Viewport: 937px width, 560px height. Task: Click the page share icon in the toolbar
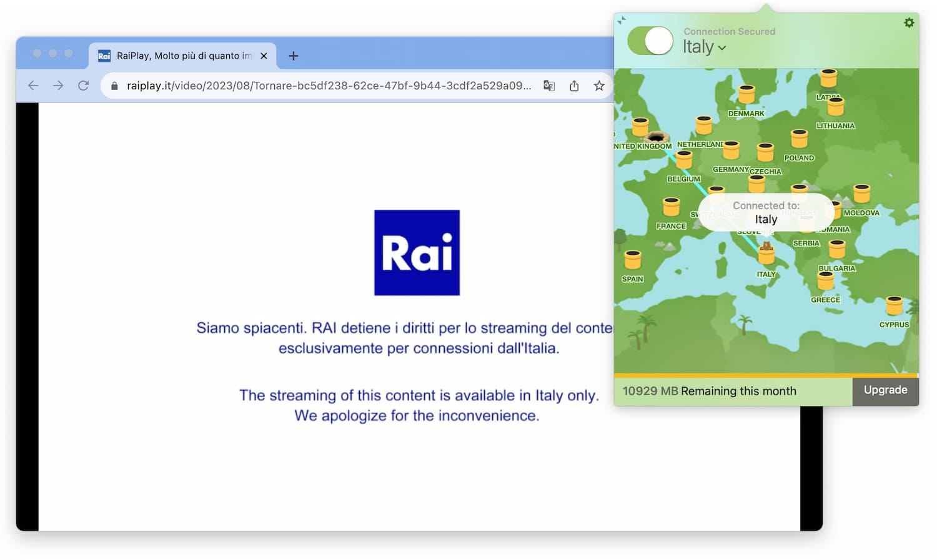tap(574, 86)
